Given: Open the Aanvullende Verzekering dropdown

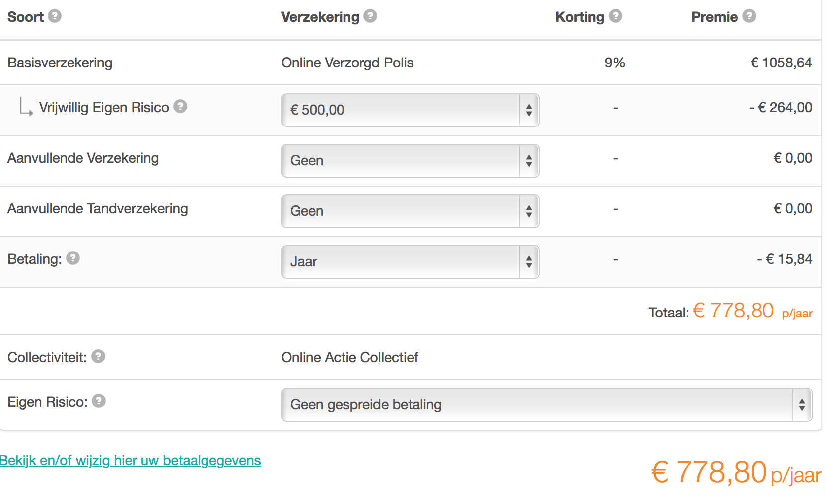Looking at the screenshot, I should [x=410, y=161].
